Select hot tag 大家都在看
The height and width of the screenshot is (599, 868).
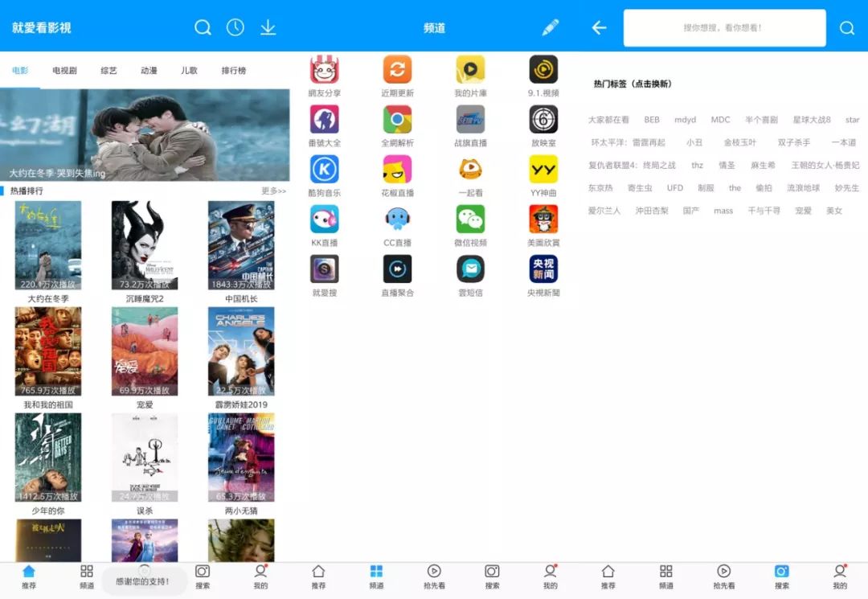[x=608, y=120]
